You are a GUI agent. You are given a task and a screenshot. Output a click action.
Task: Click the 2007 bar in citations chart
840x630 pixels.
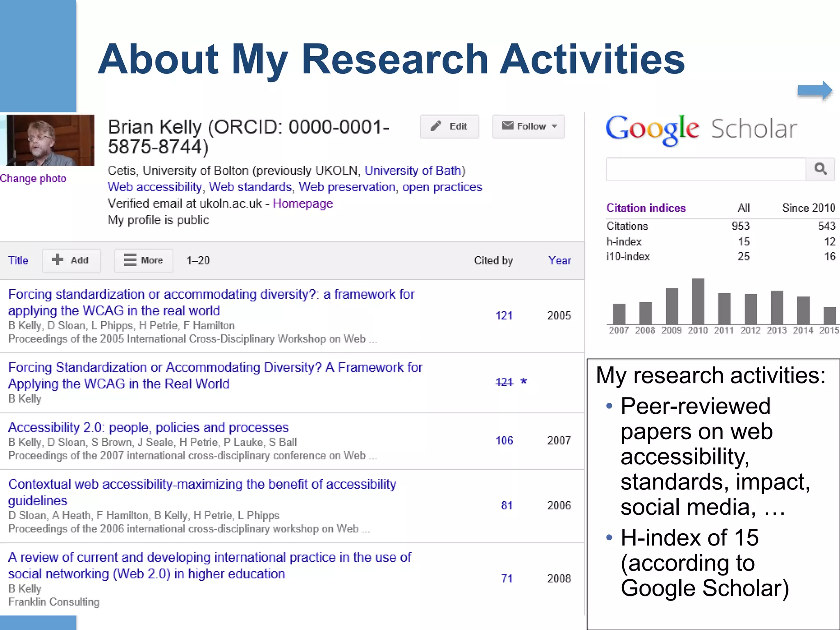(x=619, y=314)
